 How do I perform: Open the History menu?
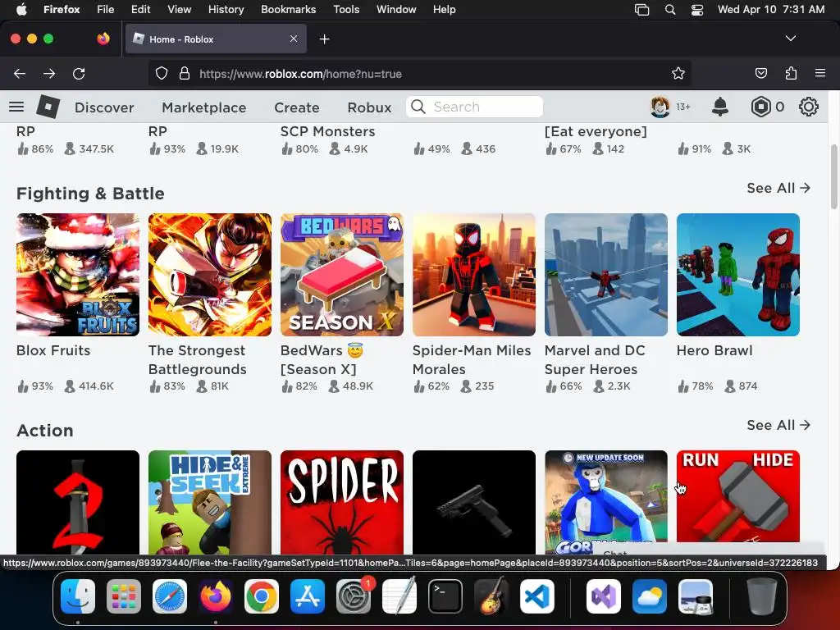point(226,10)
